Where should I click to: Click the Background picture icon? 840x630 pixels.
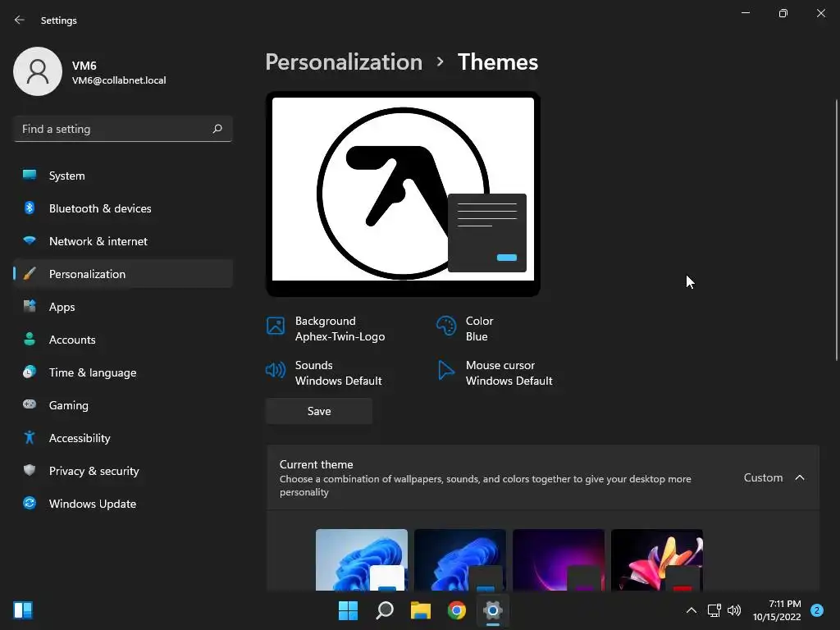[x=276, y=326]
